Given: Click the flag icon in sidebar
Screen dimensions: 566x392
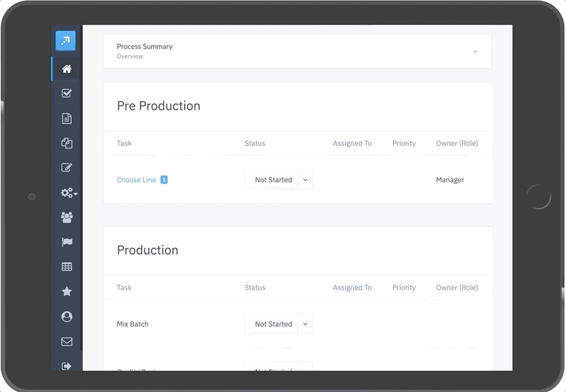Looking at the screenshot, I should click(67, 242).
